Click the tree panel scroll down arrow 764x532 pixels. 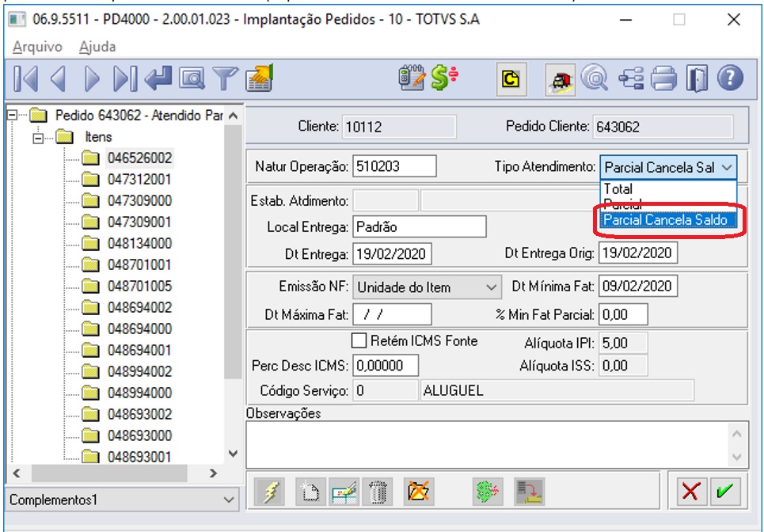point(234,454)
